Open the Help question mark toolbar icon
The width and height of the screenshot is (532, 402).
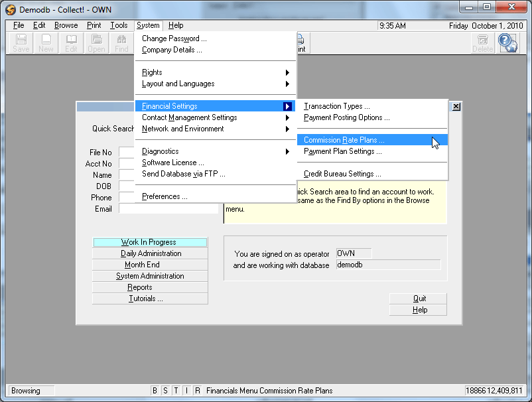(508, 43)
